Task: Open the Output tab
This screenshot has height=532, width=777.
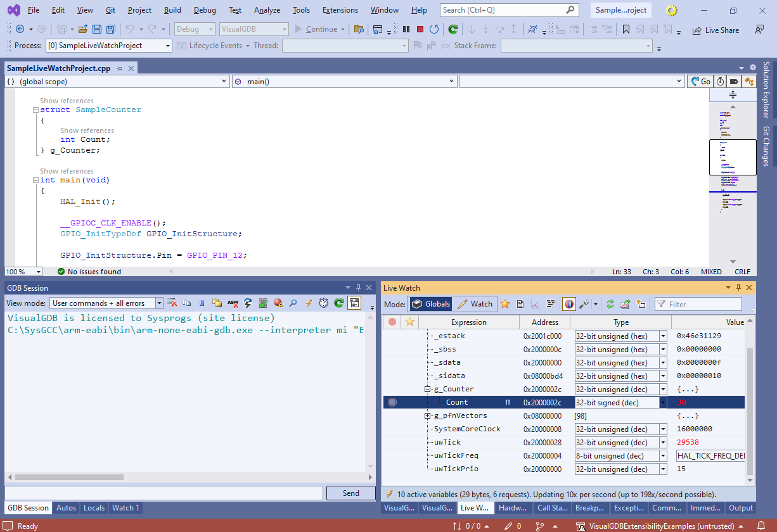Action: click(741, 507)
